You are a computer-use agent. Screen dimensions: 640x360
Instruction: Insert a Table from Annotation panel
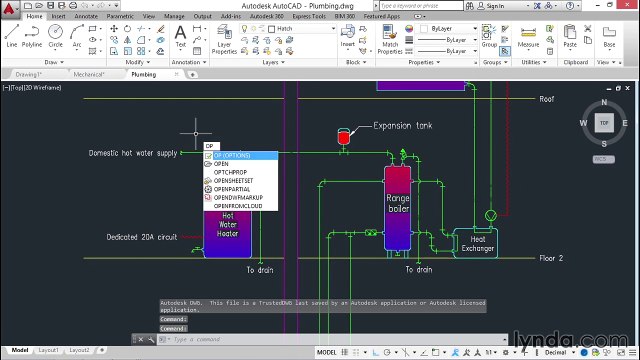[x=197, y=51]
